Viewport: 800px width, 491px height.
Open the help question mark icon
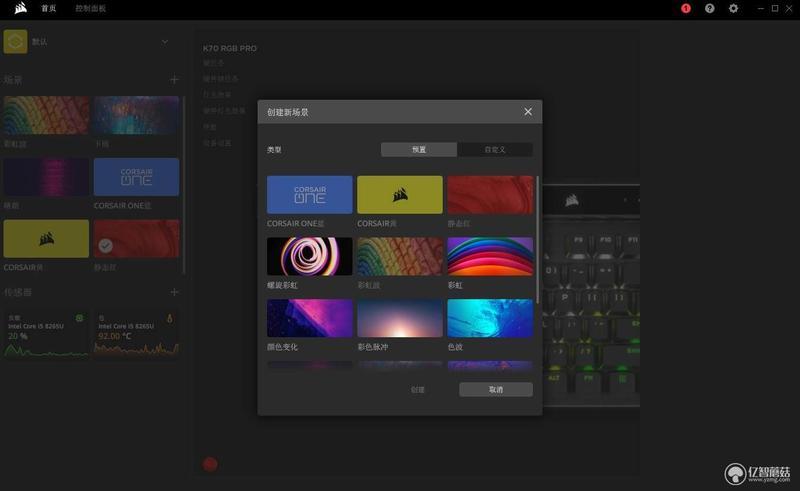[x=710, y=8]
